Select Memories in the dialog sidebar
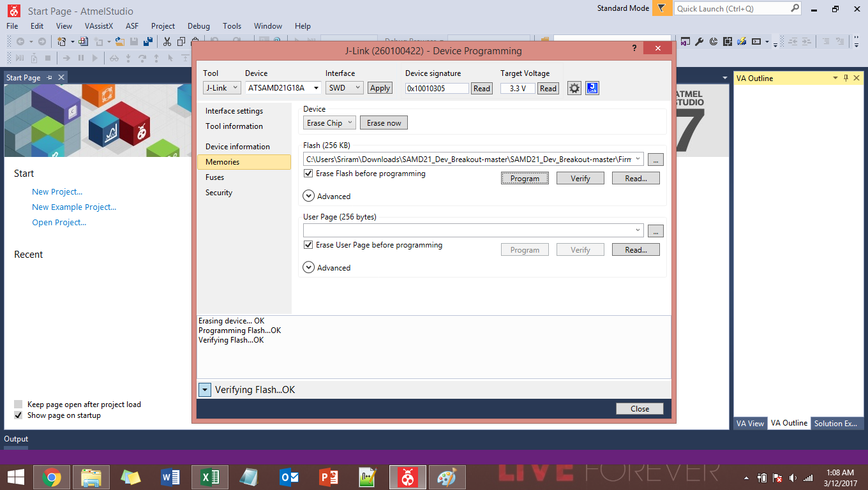This screenshot has height=490, width=868. pyautogui.click(x=244, y=162)
